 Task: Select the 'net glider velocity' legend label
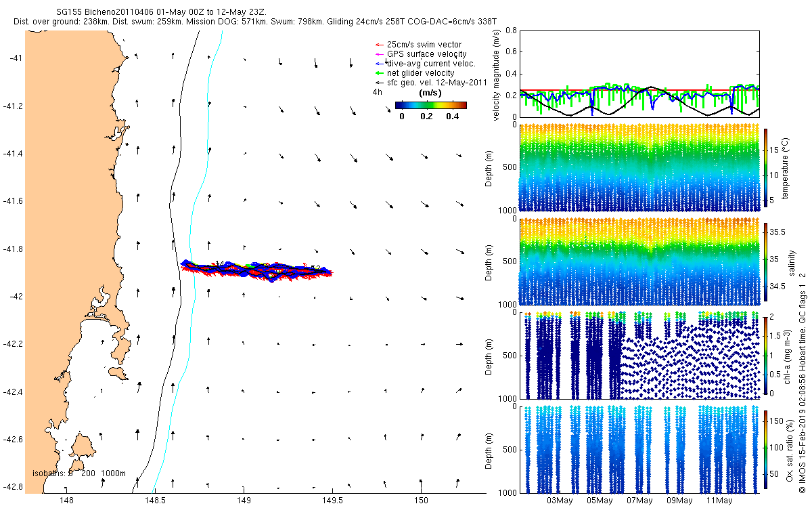coord(420,73)
